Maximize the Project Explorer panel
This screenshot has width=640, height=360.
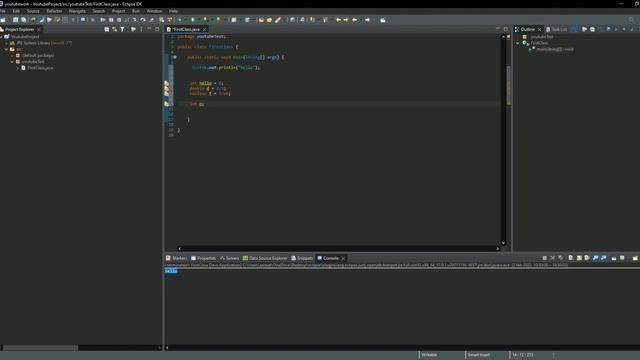(x=157, y=29)
